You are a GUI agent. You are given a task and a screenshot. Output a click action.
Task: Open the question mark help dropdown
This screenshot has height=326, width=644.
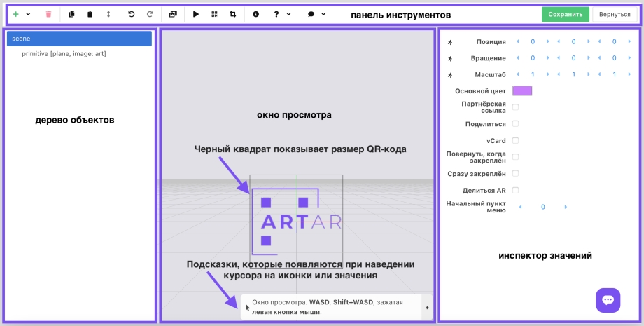tap(282, 14)
